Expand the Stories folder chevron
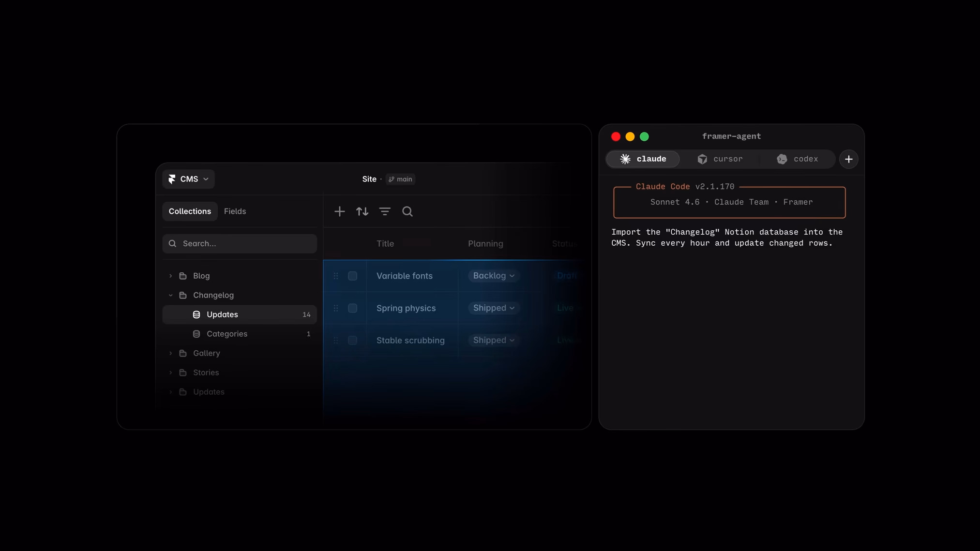The width and height of the screenshot is (980, 551). pos(170,372)
